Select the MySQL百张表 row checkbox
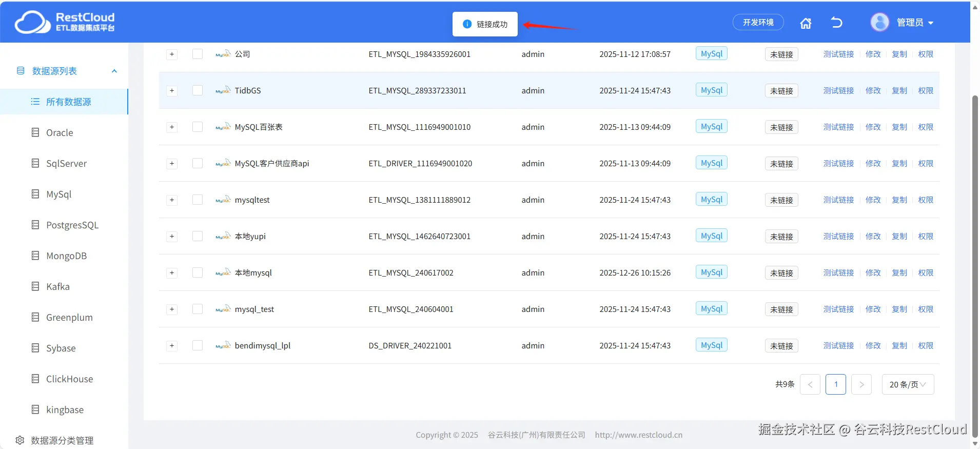980x449 pixels. 198,127
